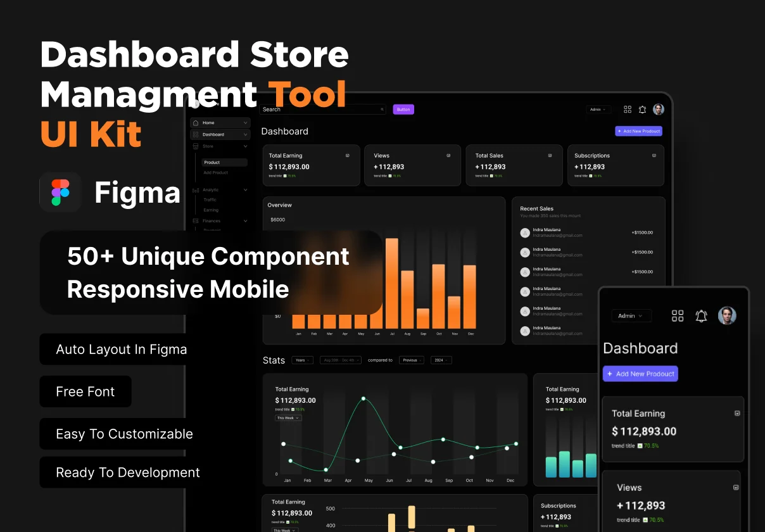The width and height of the screenshot is (765, 532).
Task: Click the Easy To Customizable label
Action: [124, 434]
